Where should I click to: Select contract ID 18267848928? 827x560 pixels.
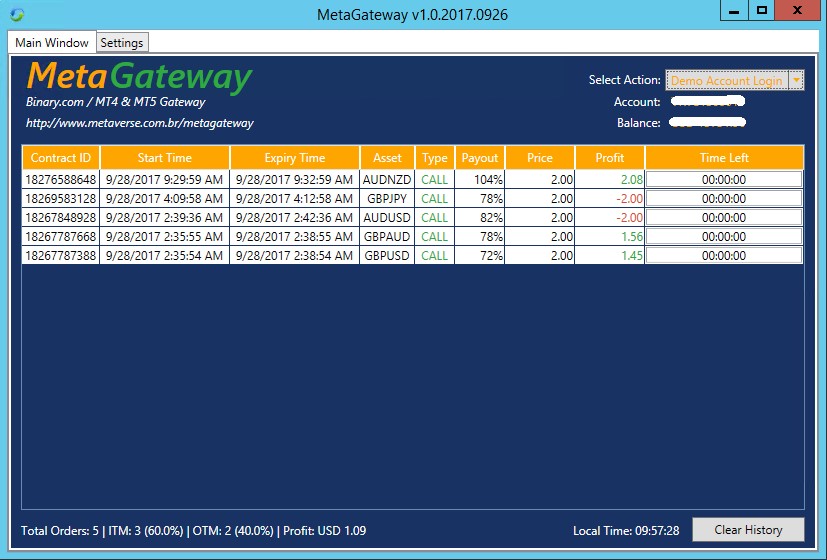click(x=61, y=218)
